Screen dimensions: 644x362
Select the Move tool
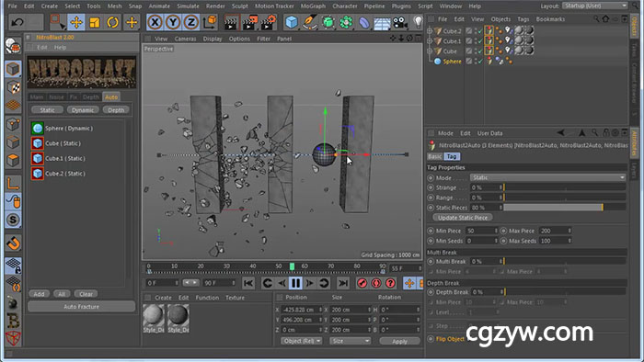point(76,22)
